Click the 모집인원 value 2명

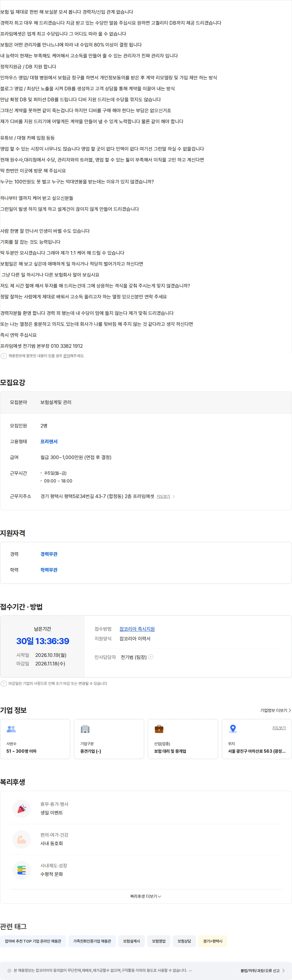[x=44, y=425]
